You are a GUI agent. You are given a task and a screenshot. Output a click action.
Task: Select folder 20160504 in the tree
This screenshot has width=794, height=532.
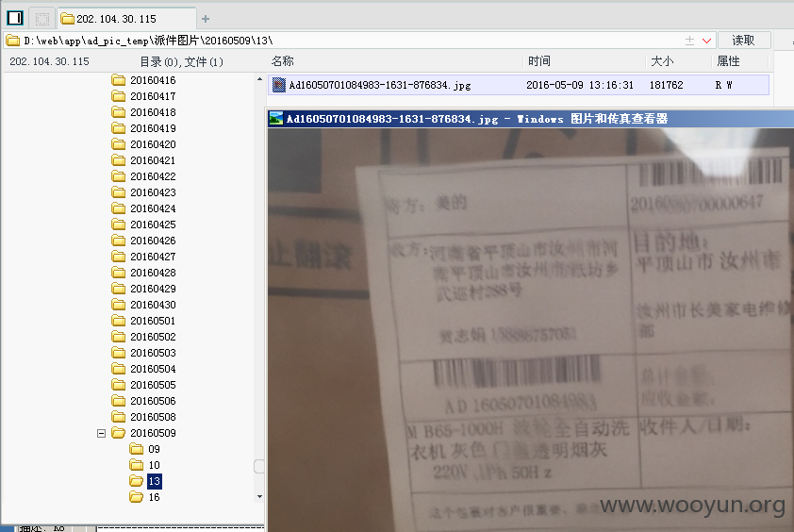click(x=153, y=369)
